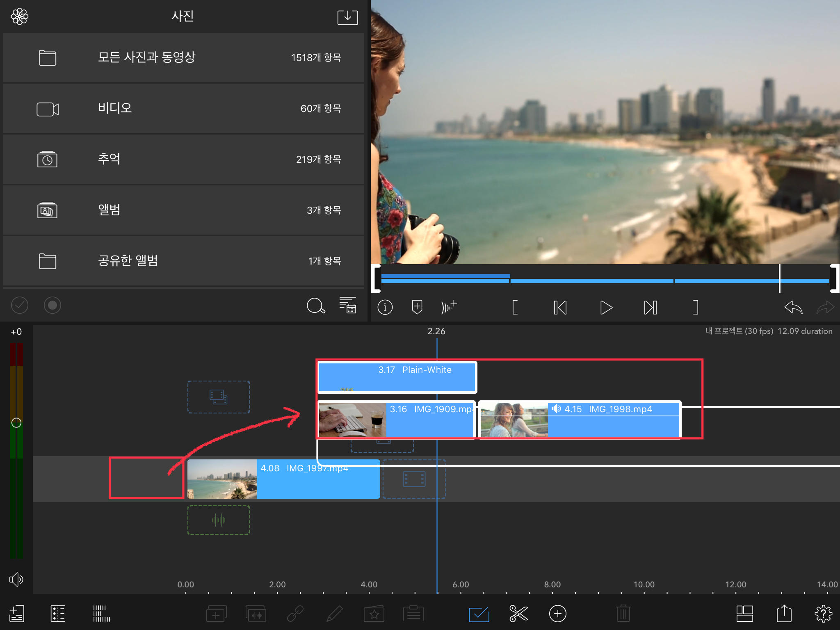Viewport: 840px width, 630px height.
Task: Click the scissors split tool
Action: click(x=518, y=614)
